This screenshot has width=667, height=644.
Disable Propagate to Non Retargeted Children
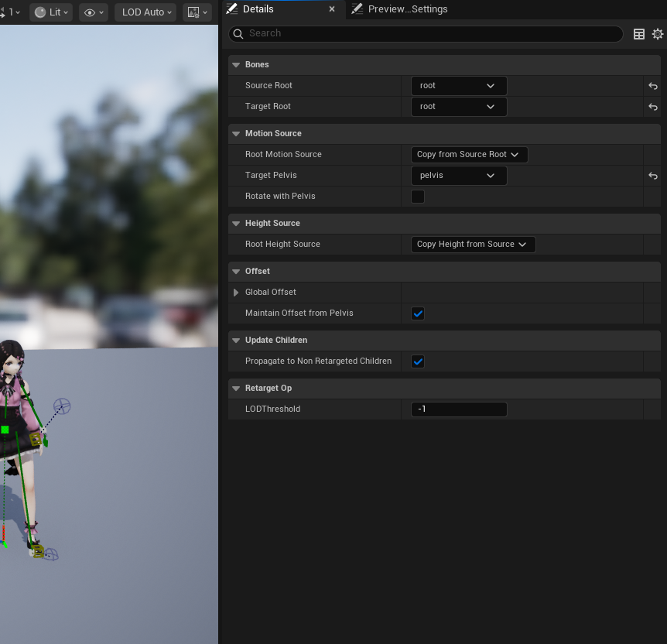418,361
